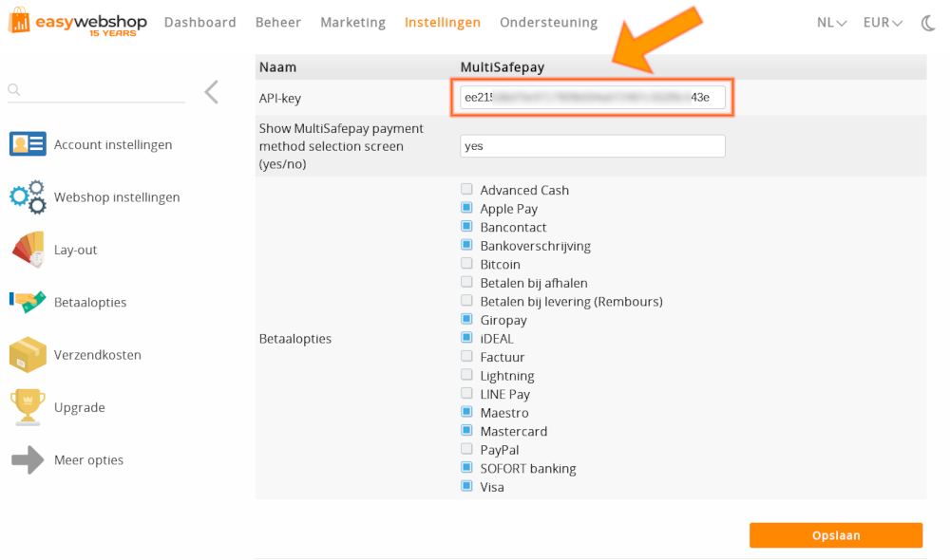The width and height of the screenshot is (950, 560).
Task: Select the Verzendkosten package icon
Action: [x=28, y=354]
